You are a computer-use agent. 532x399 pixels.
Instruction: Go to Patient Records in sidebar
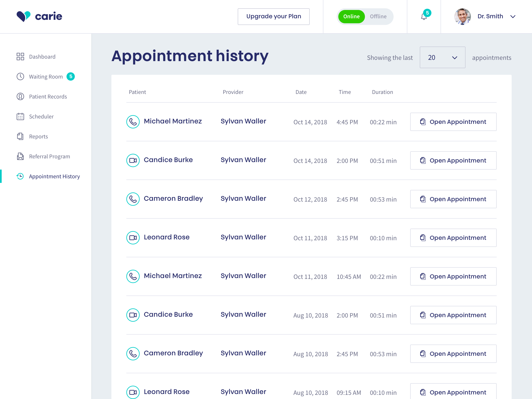(x=48, y=96)
